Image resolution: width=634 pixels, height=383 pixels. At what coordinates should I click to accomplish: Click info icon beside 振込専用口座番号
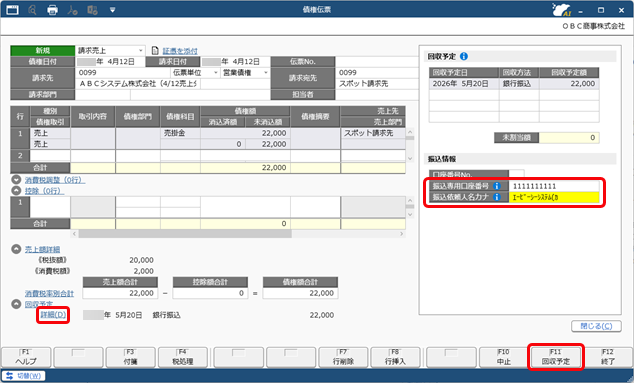(497, 186)
